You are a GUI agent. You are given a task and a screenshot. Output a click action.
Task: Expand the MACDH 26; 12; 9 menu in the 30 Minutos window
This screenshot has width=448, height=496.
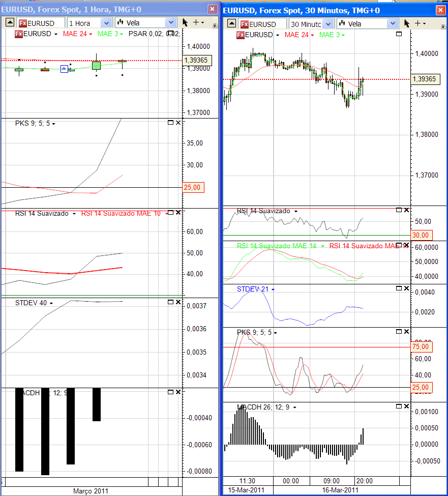tap(294, 407)
